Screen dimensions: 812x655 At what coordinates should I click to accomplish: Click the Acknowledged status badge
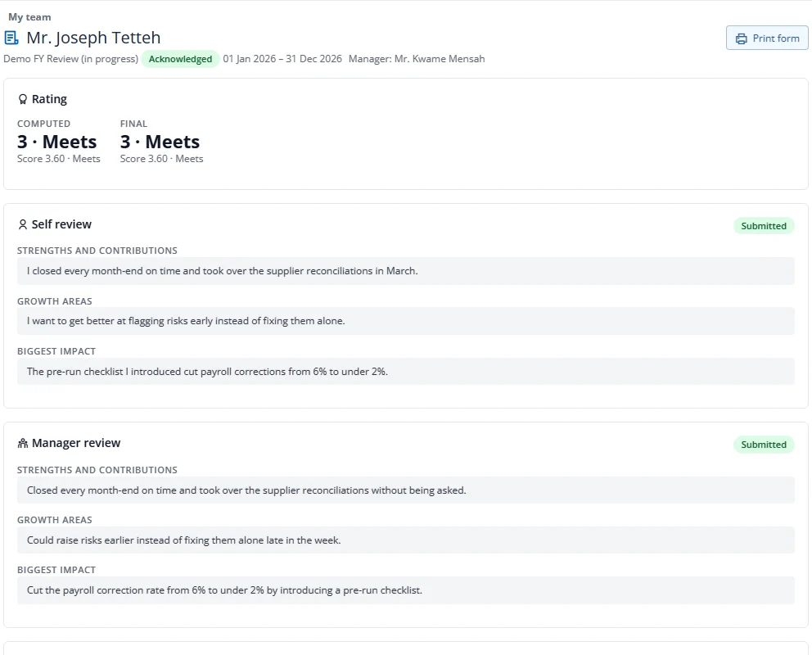coord(180,59)
